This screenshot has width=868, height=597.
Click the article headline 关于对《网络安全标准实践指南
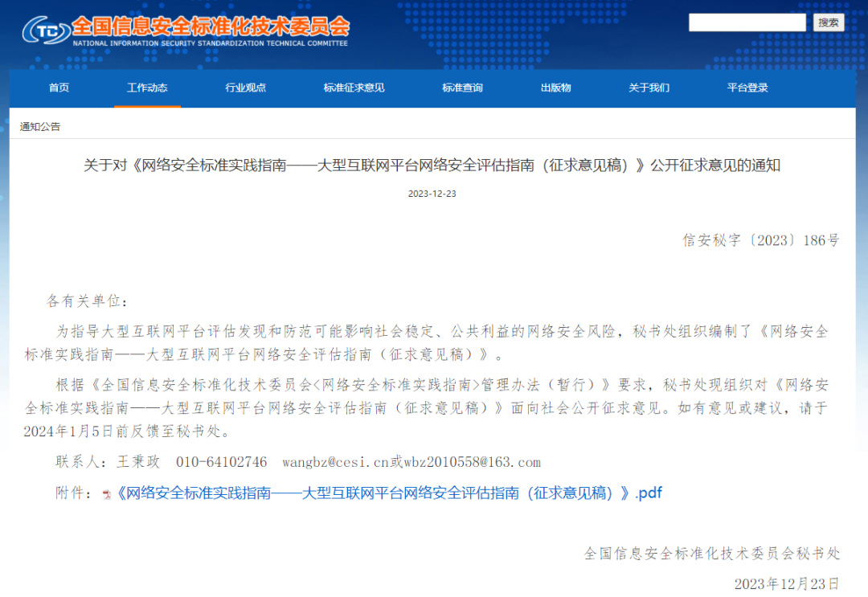432,165
